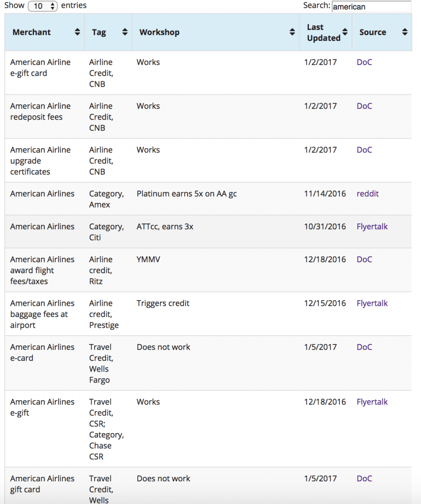Open the reddit link for American Airlines Amex entry
Image resolution: width=421 pixels, height=504 pixels.
point(368,193)
